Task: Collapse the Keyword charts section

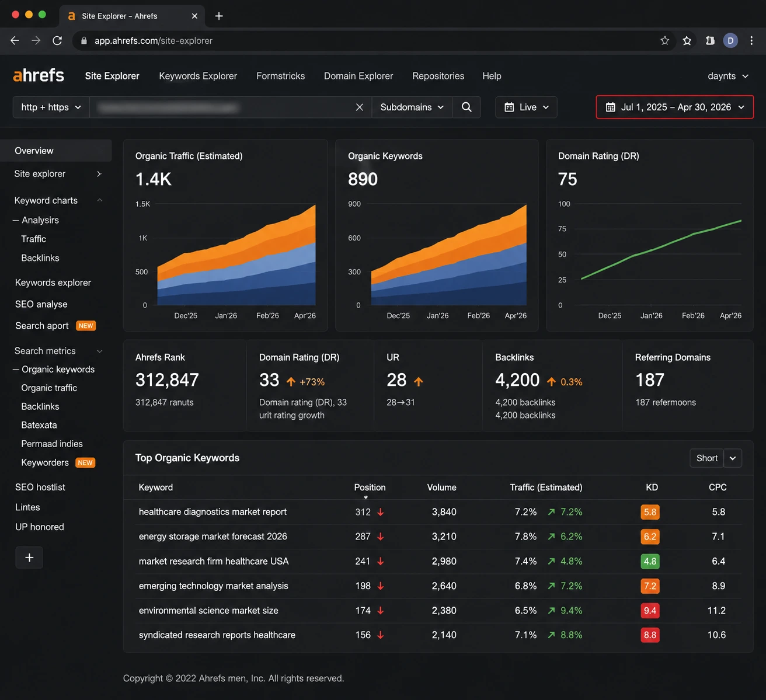Action: 100,200
